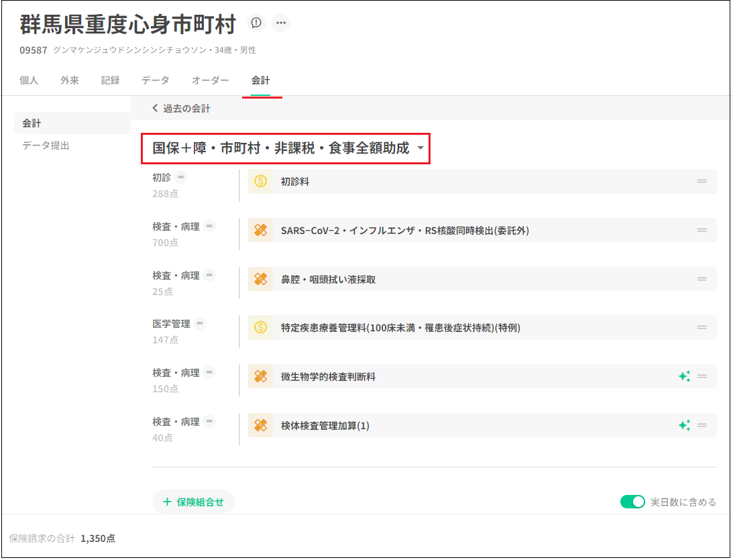
Task: Click the 保険組合せ add button
Action: [x=193, y=502]
